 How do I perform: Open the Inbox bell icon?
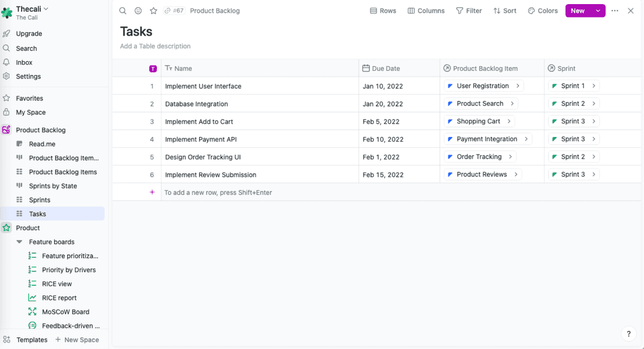(x=6, y=62)
